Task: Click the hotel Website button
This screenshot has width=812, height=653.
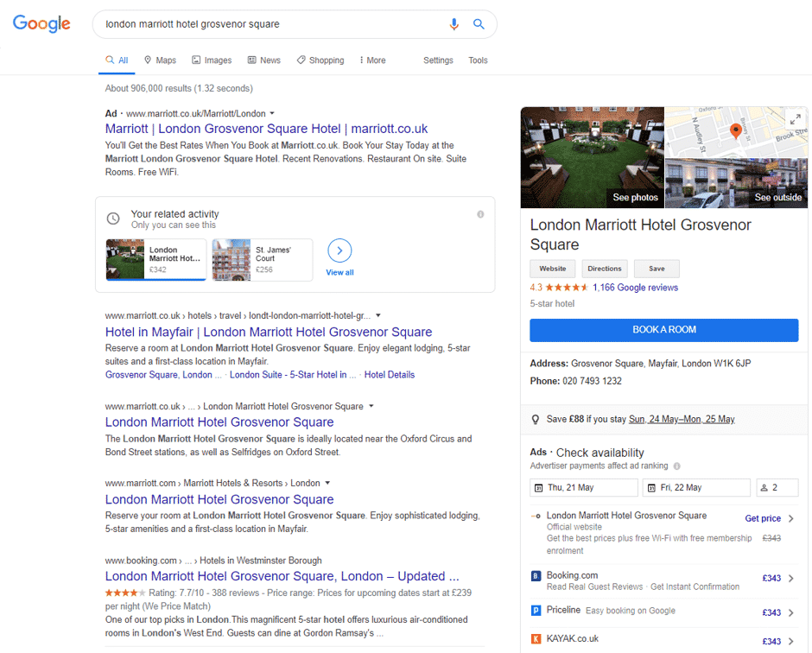Action: coord(553,269)
